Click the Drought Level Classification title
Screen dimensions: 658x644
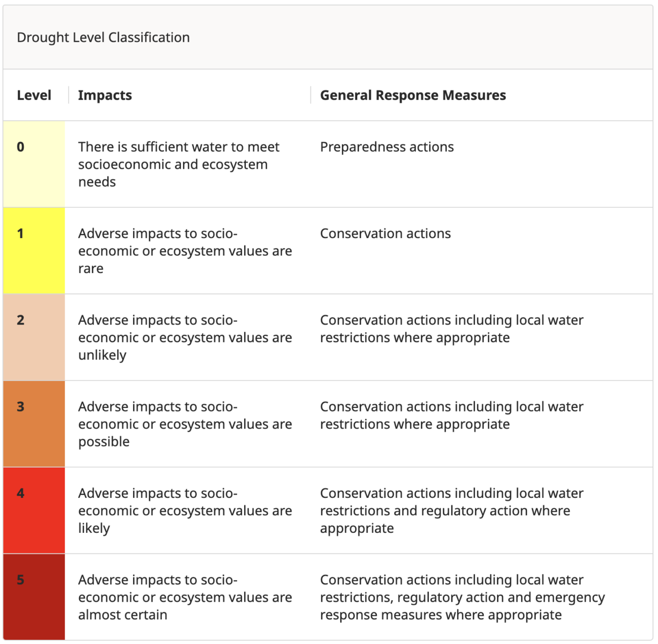click(x=103, y=38)
